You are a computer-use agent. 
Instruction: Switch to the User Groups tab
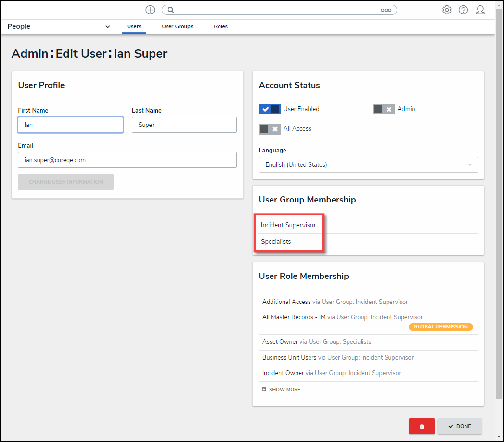[x=177, y=27]
